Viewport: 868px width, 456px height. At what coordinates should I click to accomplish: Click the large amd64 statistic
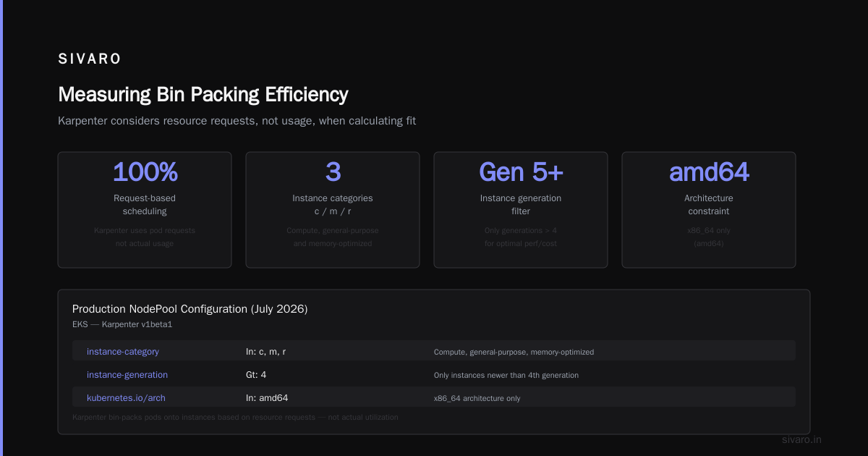[x=709, y=172]
